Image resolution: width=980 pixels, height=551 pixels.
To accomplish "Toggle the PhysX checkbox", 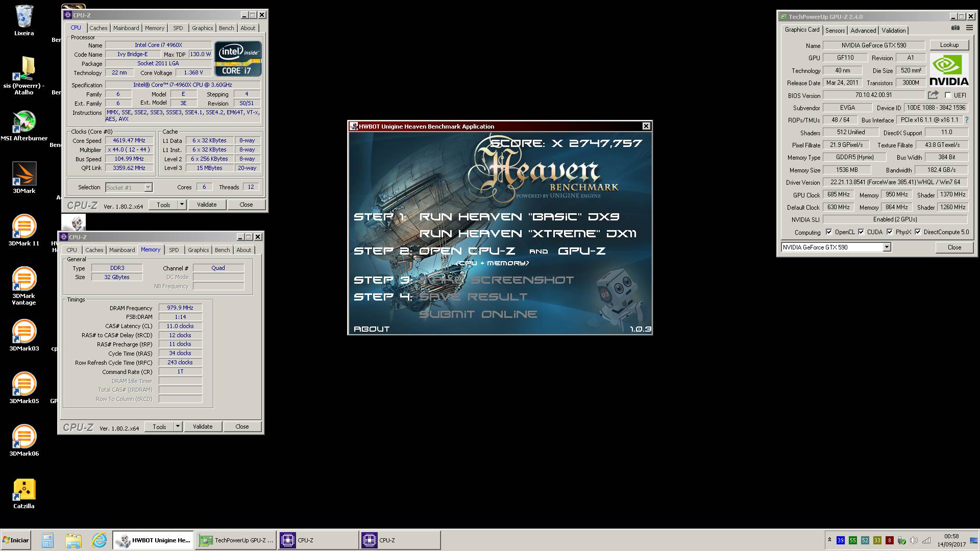I will [890, 232].
